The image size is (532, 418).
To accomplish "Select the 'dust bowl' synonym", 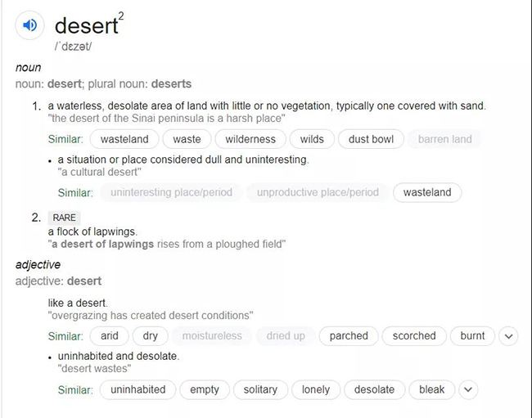I will point(371,139).
